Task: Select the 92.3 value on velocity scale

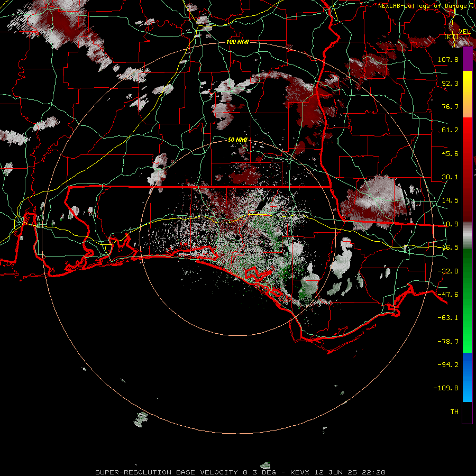Action: pos(450,83)
